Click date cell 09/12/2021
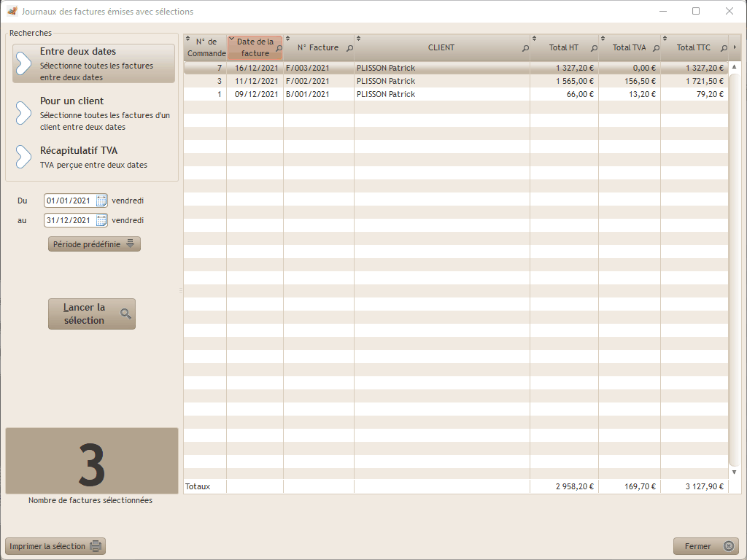The height and width of the screenshot is (560, 747). pyautogui.click(x=256, y=94)
